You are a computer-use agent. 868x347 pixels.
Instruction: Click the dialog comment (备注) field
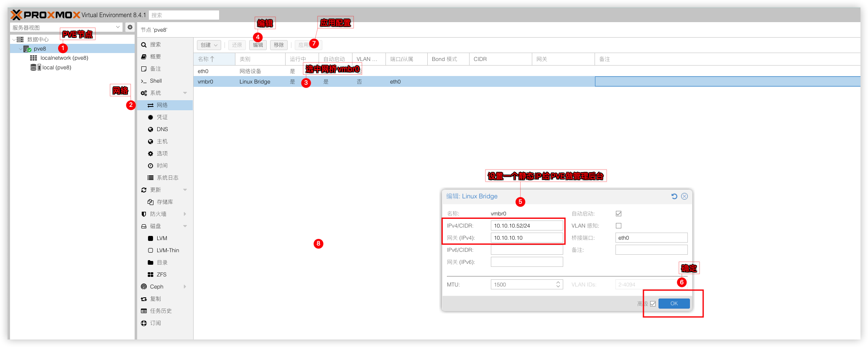(651, 250)
